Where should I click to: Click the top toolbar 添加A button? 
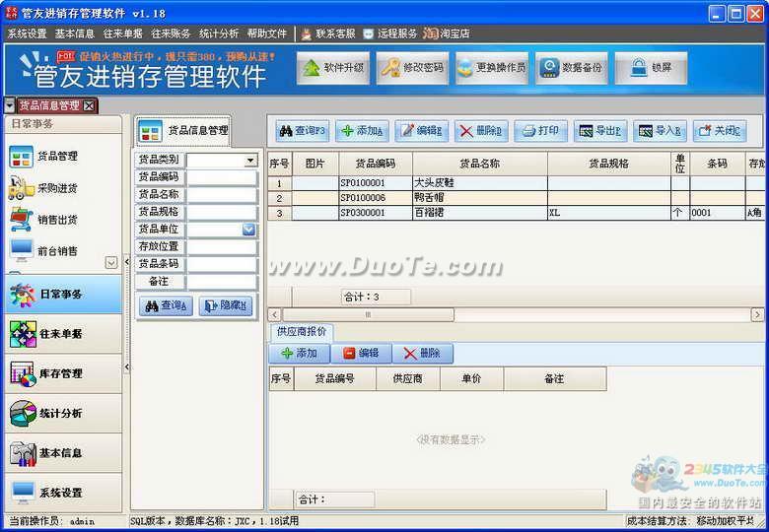[362, 131]
